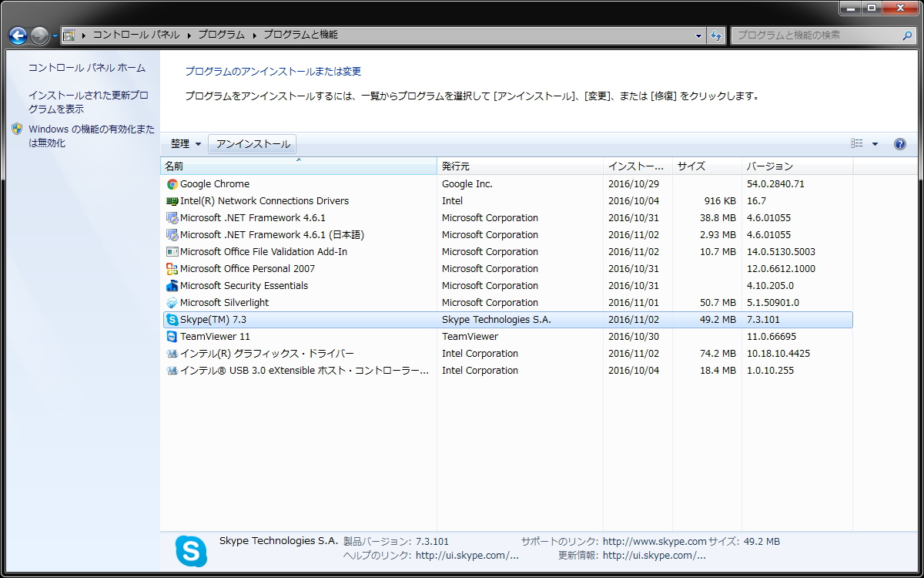
Task: Click the Microsoft Security Essentials icon
Action: pos(172,286)
